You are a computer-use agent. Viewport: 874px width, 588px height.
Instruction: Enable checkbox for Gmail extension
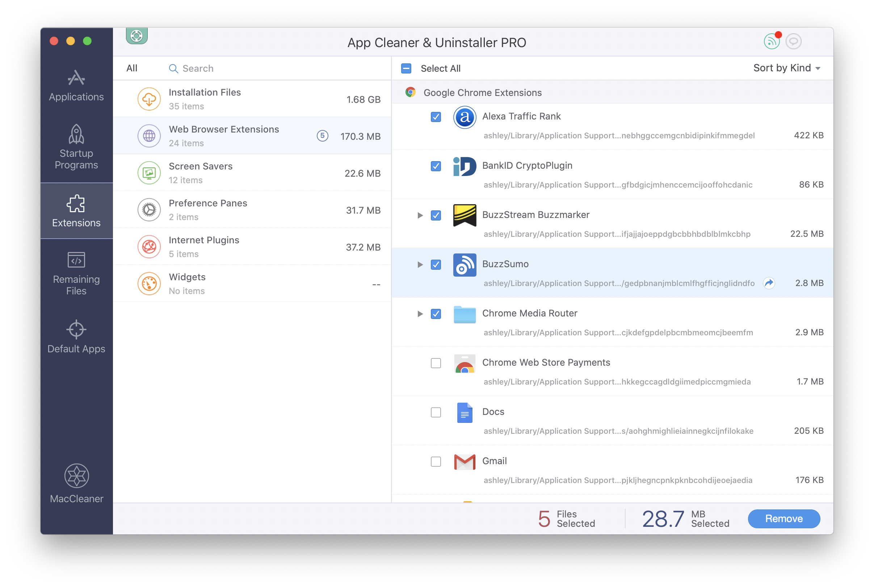coord(435,461)
